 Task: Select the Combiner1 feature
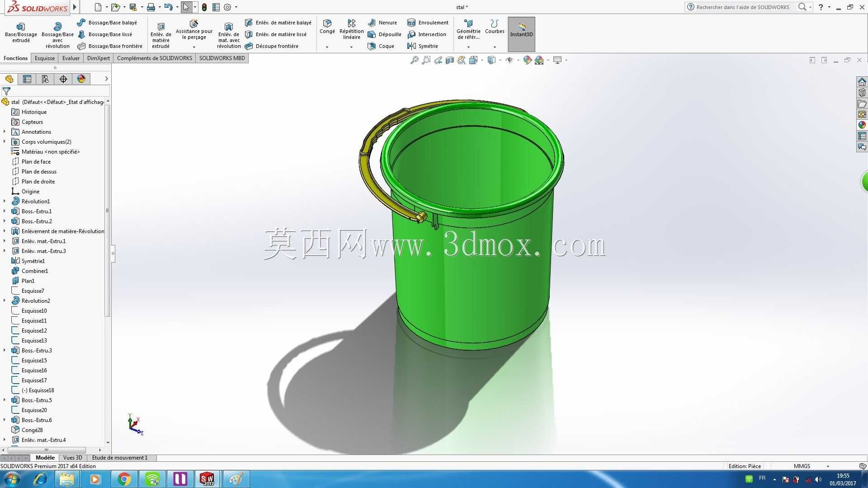(35, 271)
